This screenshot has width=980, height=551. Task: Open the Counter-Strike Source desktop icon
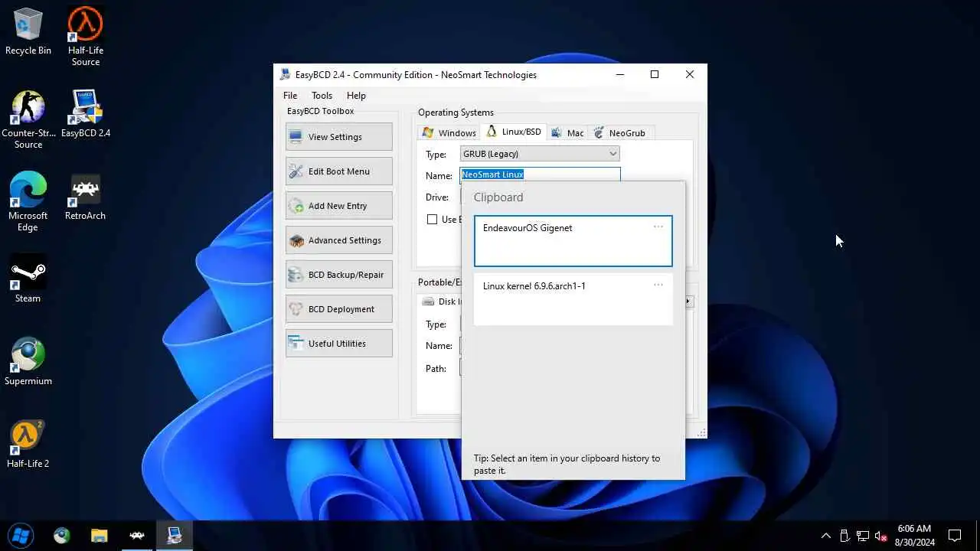(28, 119)
